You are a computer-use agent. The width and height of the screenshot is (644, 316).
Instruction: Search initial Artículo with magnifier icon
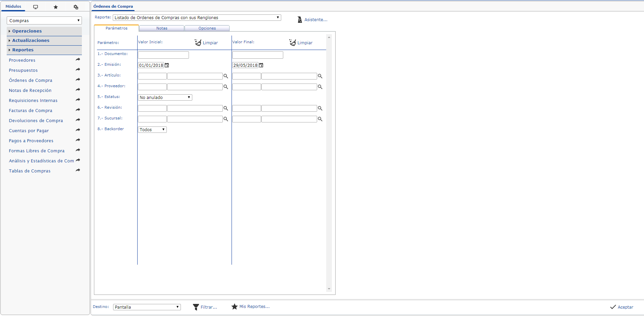coord(226,76)
